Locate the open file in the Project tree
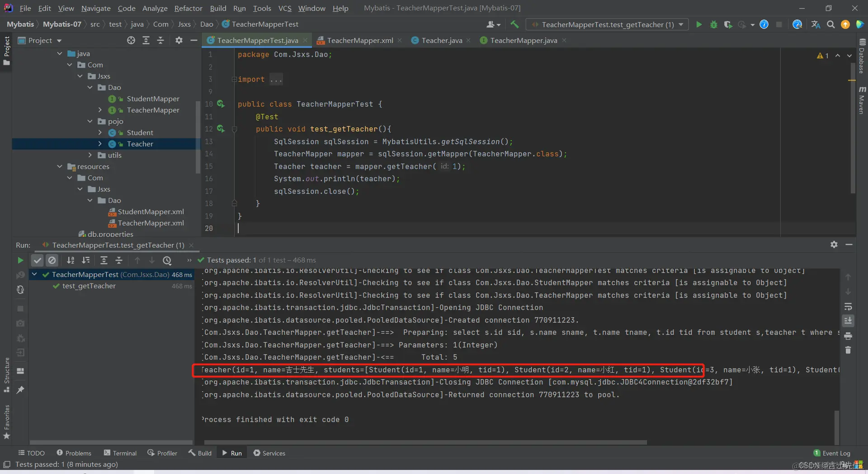 131,40
